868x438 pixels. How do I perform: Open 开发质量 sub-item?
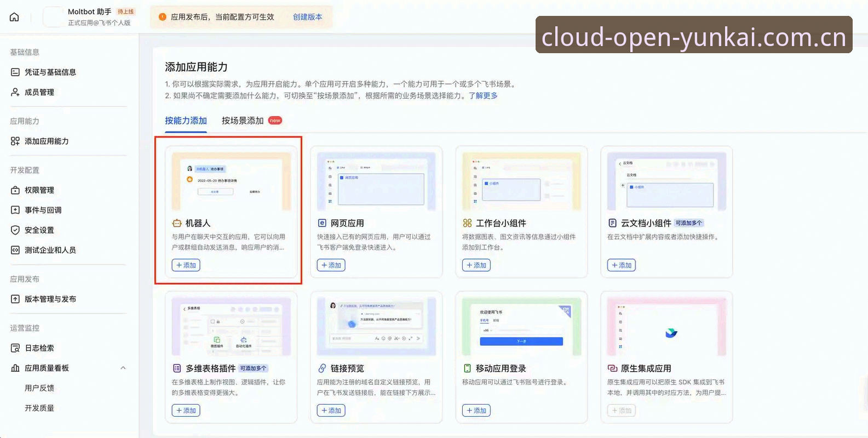(x=39, y=408)
